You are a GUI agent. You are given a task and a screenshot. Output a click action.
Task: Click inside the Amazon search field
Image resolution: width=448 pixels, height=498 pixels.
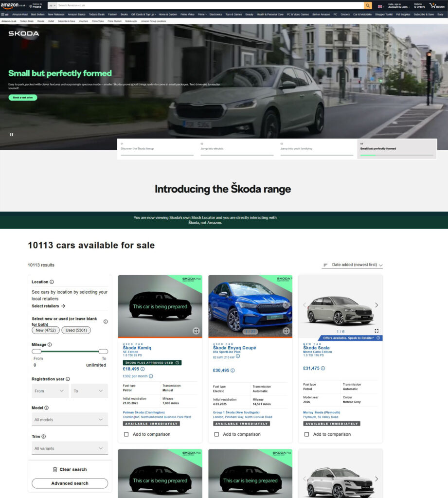210,5
